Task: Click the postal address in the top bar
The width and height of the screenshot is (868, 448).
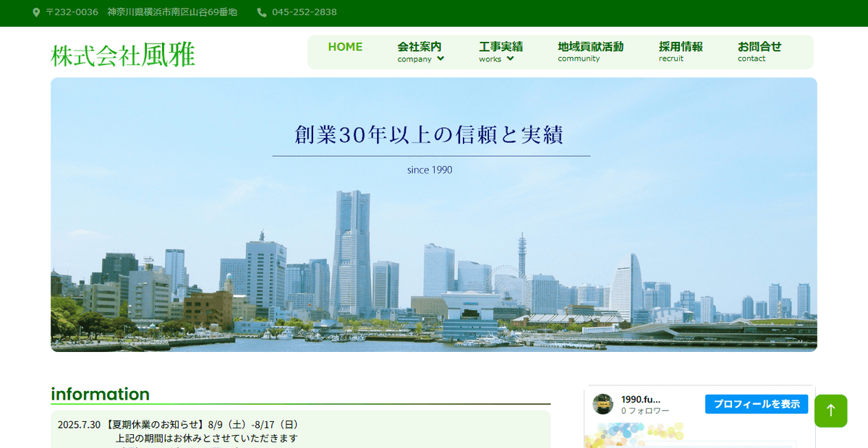Action: pos(141,12)
